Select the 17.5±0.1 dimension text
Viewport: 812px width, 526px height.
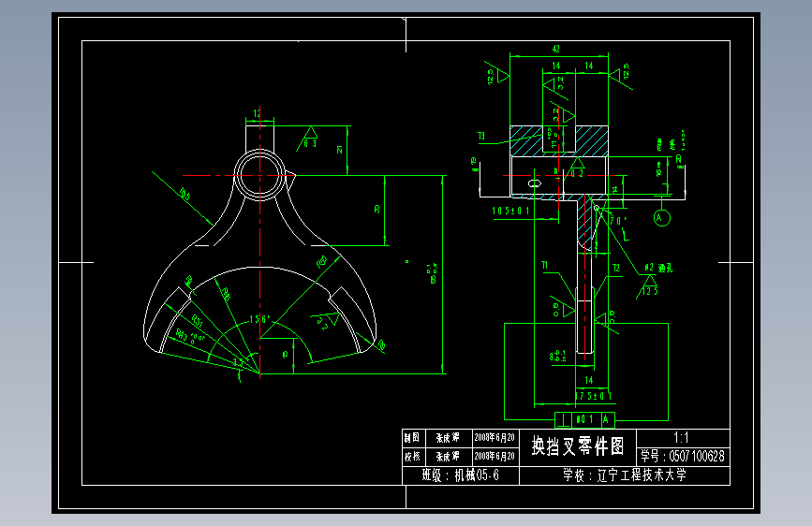point(594,396)
